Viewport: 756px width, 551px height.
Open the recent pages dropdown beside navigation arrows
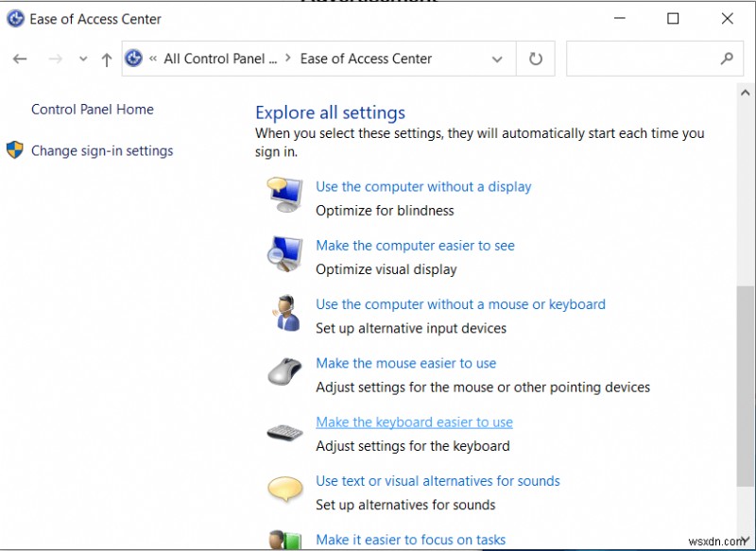(x=83, y=59)
